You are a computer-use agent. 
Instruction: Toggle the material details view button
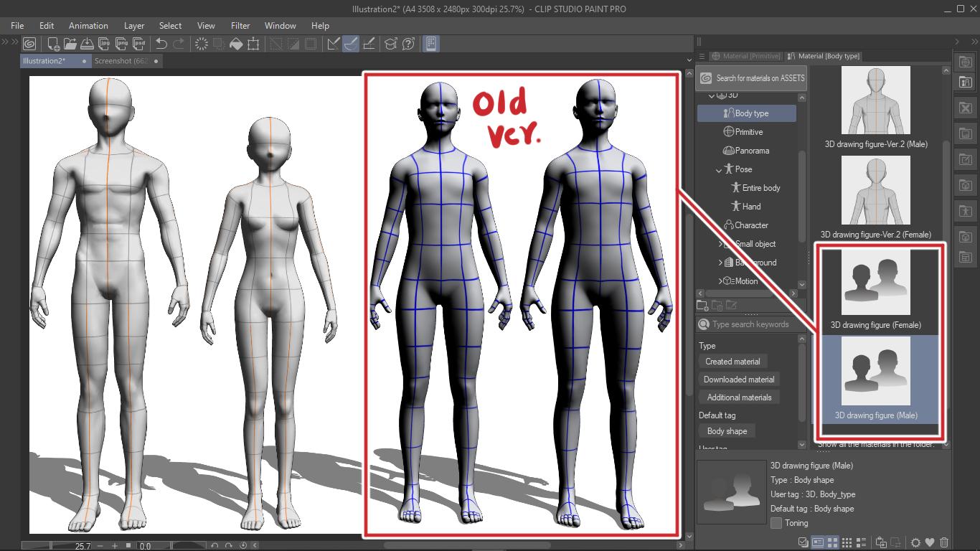(x=818, y=542)
